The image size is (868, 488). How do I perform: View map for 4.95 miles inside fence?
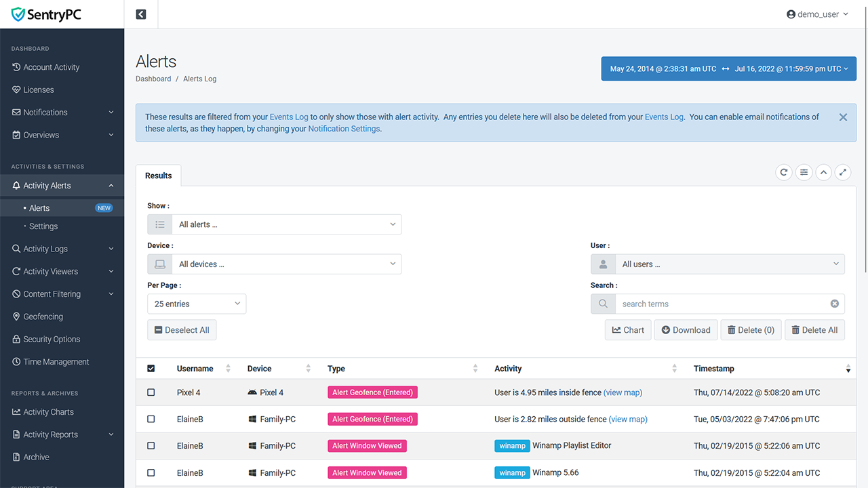click(623, 392)
